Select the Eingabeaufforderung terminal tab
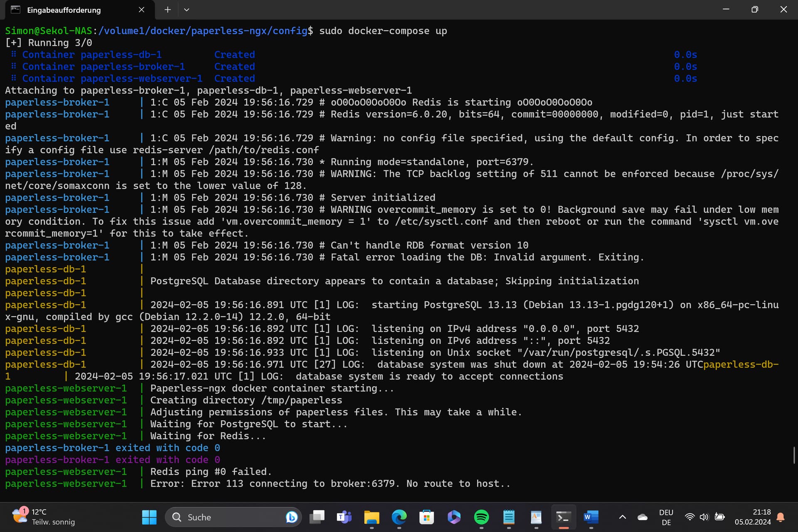This screenshot has height=532, width=798. tap(79, 10)
